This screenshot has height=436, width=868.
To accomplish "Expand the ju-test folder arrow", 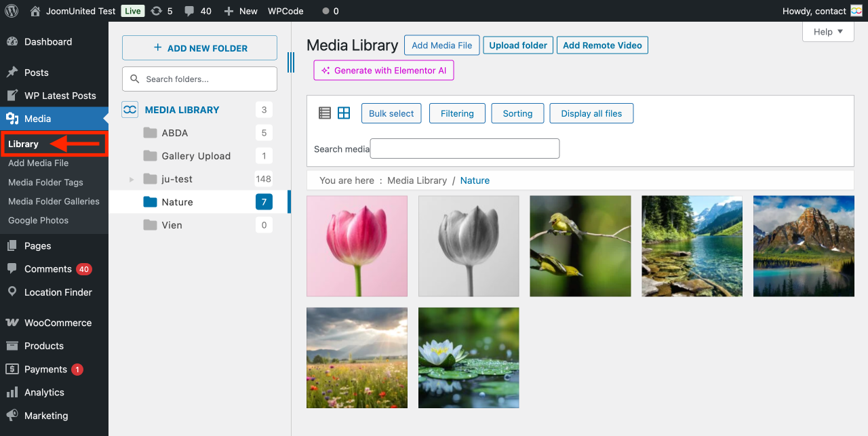I will pyautogui.click(x=132, y=180).
